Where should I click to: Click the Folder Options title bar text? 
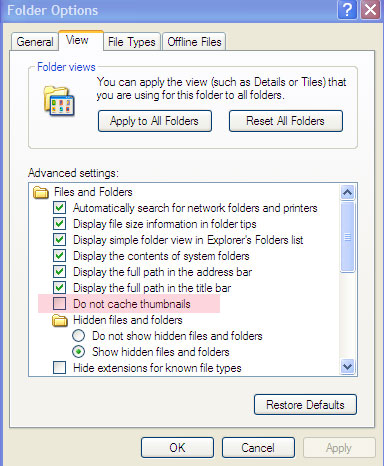click(53, 10)
